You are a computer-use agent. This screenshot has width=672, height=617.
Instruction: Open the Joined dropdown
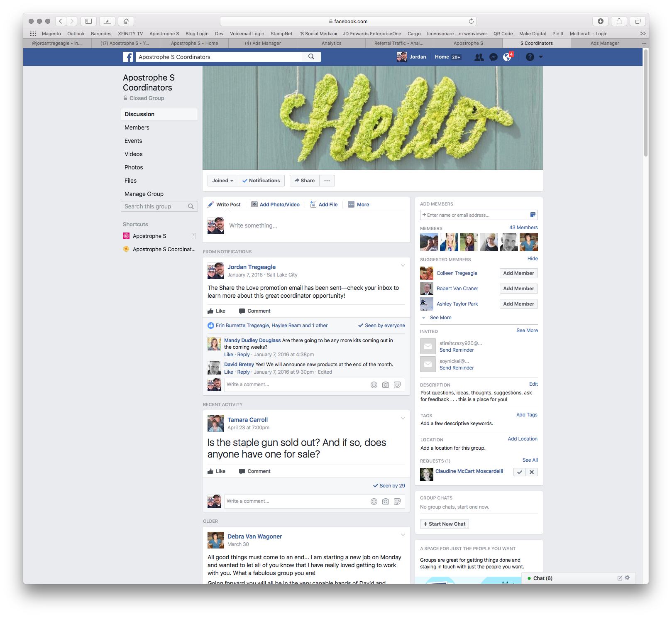[223, 181]
